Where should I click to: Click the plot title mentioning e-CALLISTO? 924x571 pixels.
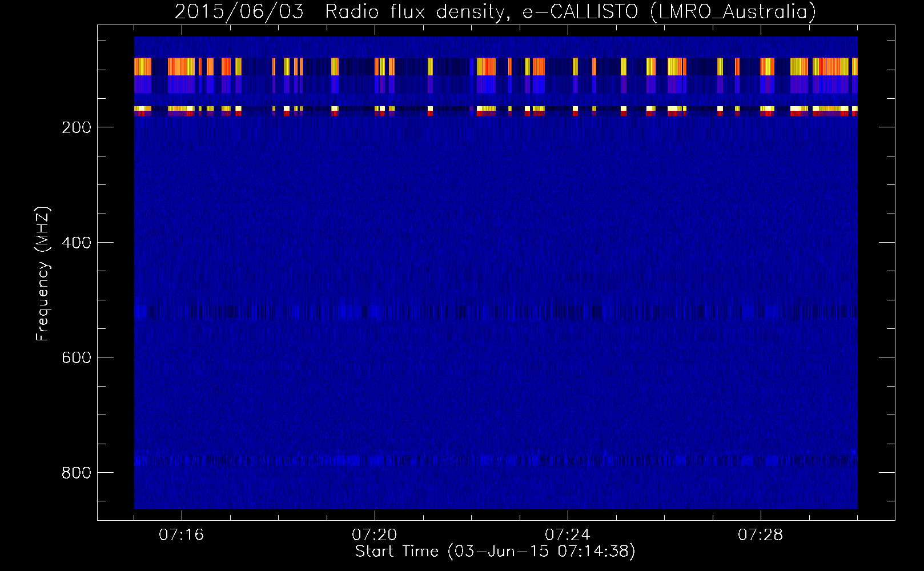(x=495, y=11)
